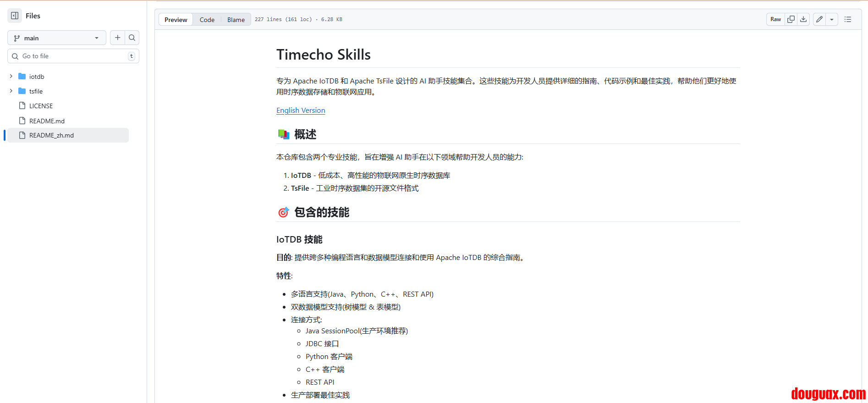
Task: Switch to the Blame tab
Action: [x=236, y=20]
